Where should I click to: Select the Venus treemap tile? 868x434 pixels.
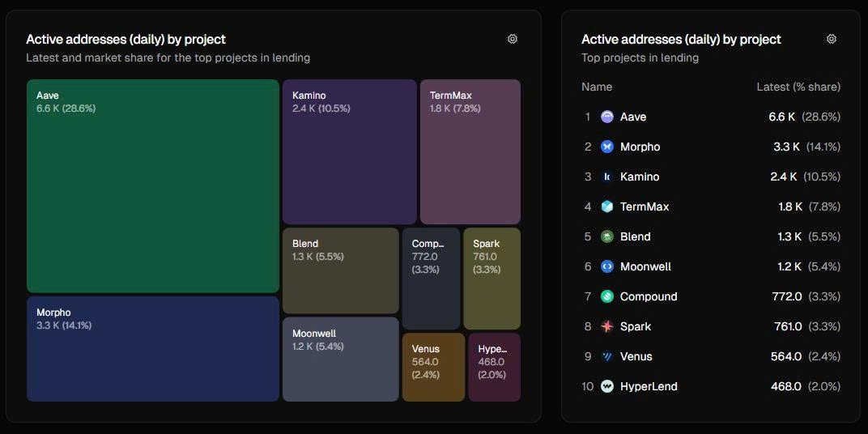click(x=433, y=367)
